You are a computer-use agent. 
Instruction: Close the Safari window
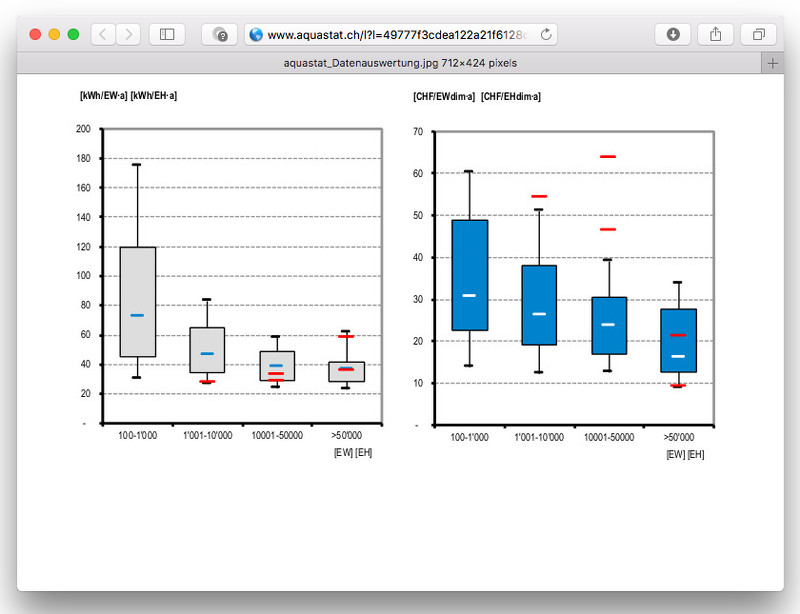pos(35,34)
